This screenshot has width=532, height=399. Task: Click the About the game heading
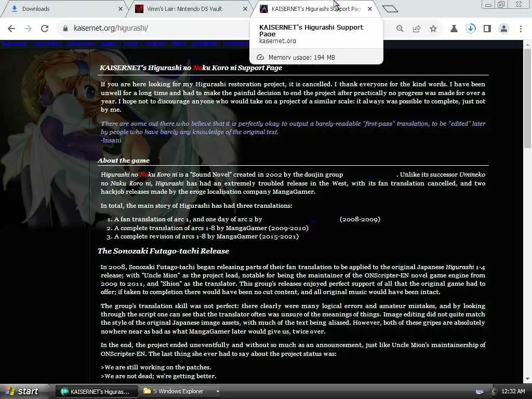point(124,161)
